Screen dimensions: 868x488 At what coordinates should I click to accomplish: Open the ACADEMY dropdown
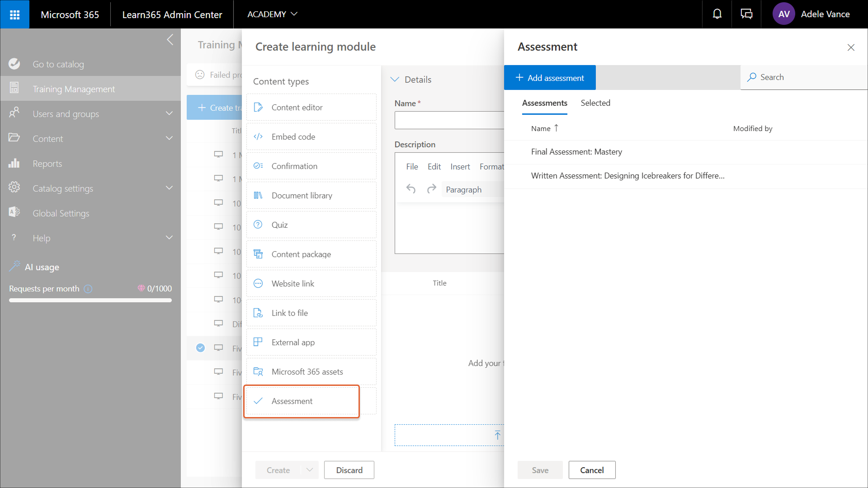pyautogui.click(x=272, y=14)
